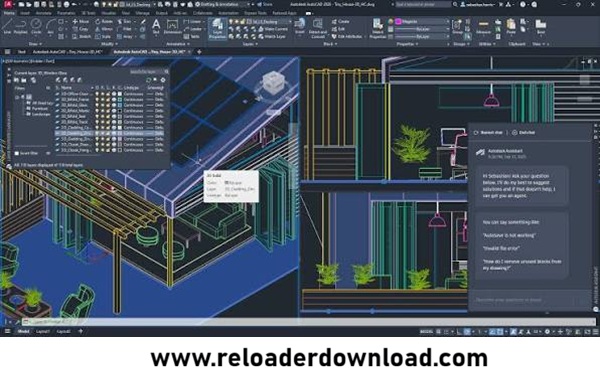600x377 pixels.
Task: Click End chat in Autodesk Assistant
Action: pos(523,132)
